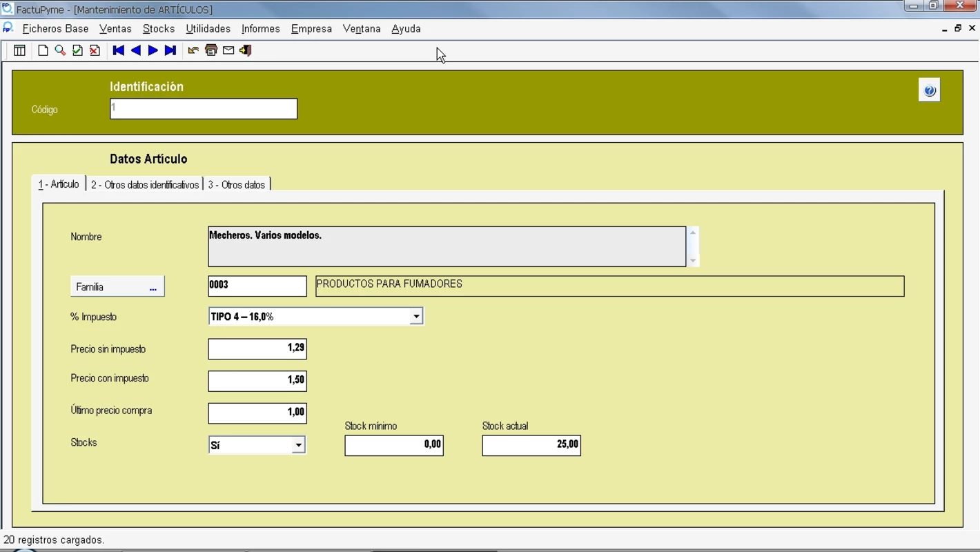Image resolution: width=980 pixels, height=552 pixels.
Task: Open the Utilidades menu
Action: [x=208, y=29]
